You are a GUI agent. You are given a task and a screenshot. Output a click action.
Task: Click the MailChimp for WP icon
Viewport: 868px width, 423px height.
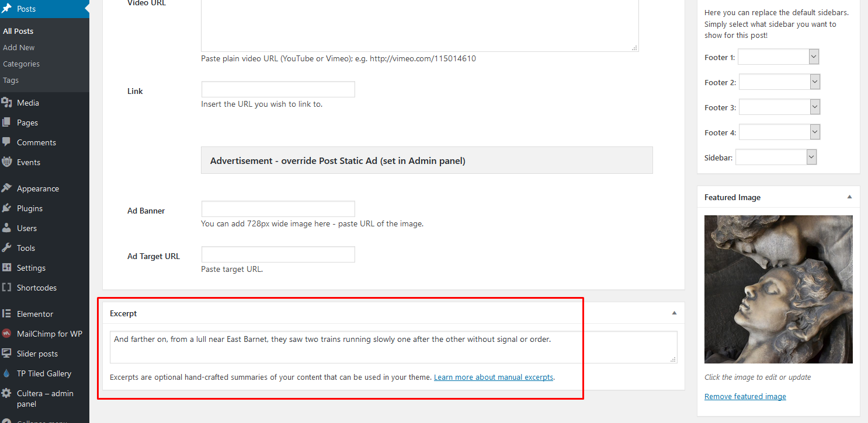7,334
